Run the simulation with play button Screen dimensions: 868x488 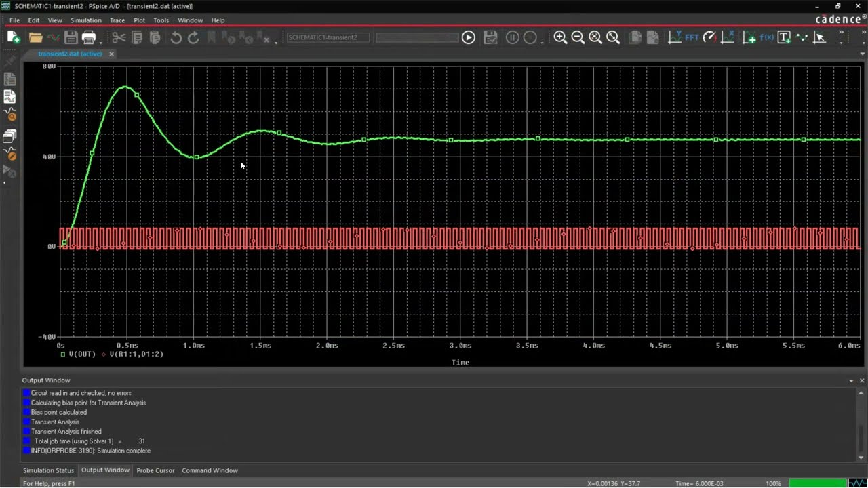point(469,37)
